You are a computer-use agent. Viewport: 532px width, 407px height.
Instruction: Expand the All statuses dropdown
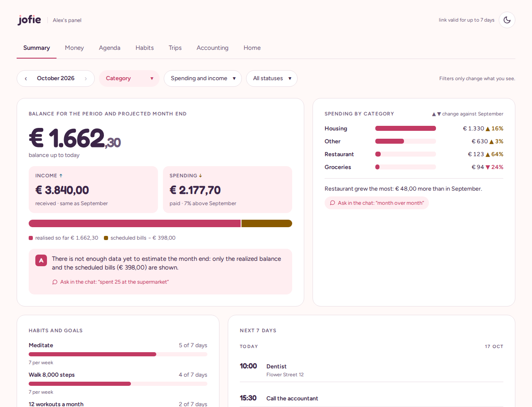272,78
